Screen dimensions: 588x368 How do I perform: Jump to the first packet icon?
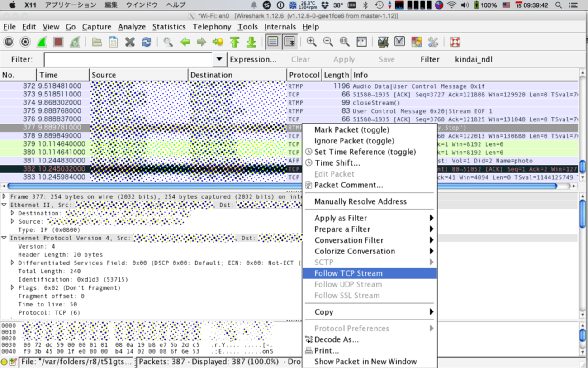(x=234, y=42)
